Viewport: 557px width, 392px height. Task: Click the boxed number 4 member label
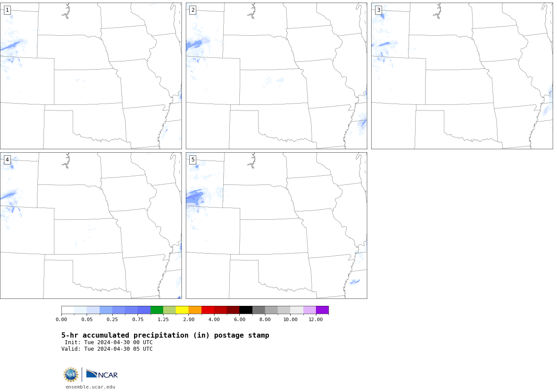click(7, 160)
